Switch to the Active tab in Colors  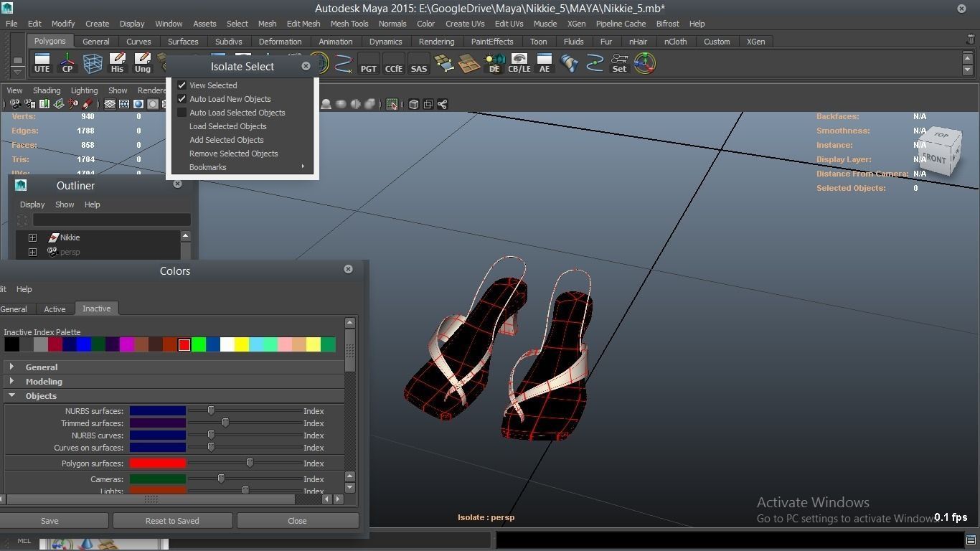coord(55,309)
